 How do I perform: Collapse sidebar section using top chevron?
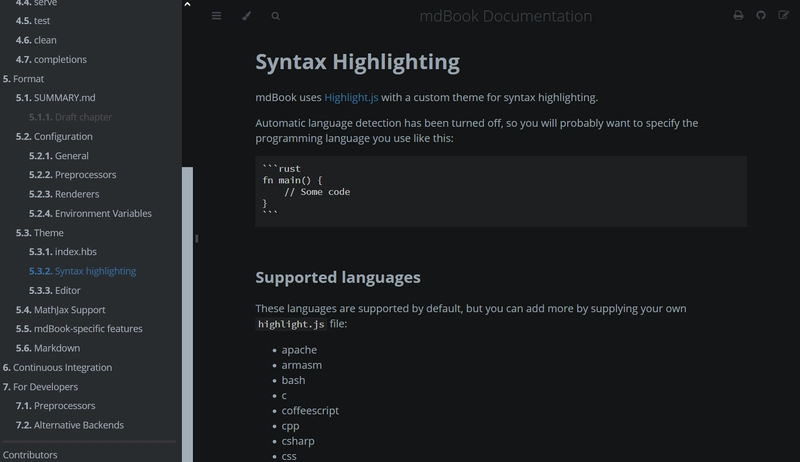(x=187, y=5)
